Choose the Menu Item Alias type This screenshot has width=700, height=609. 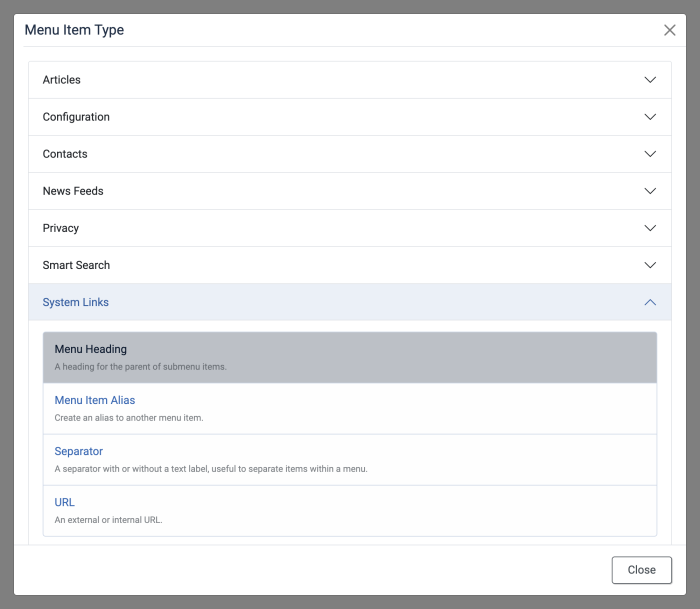[95, 401]
